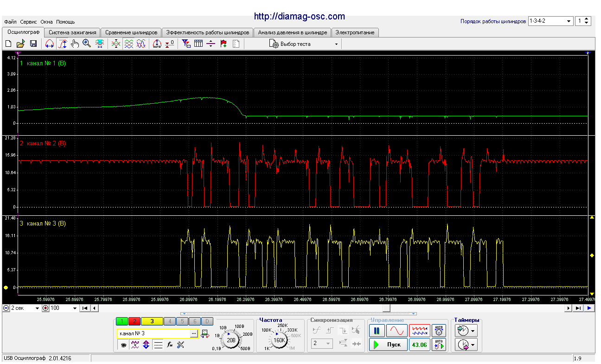601x364 pixels.
Task: Open the Выбор теста dropdown
Action: 304,44
